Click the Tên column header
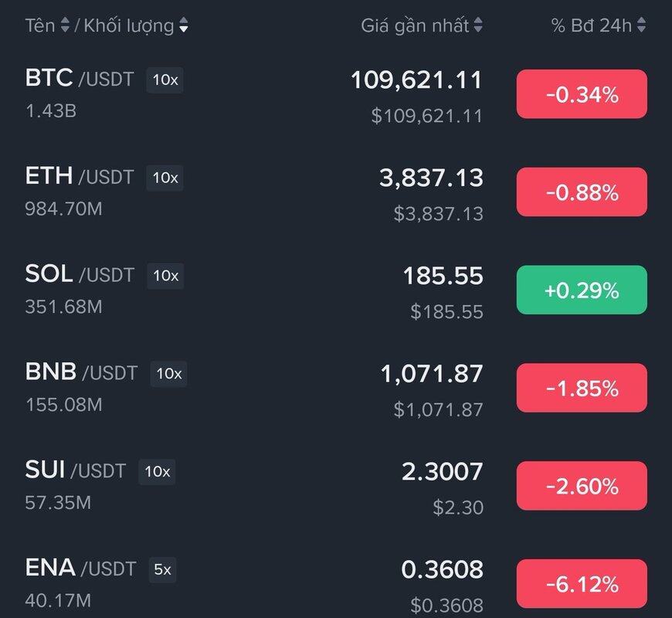The image size is (672, 618). 39,25
